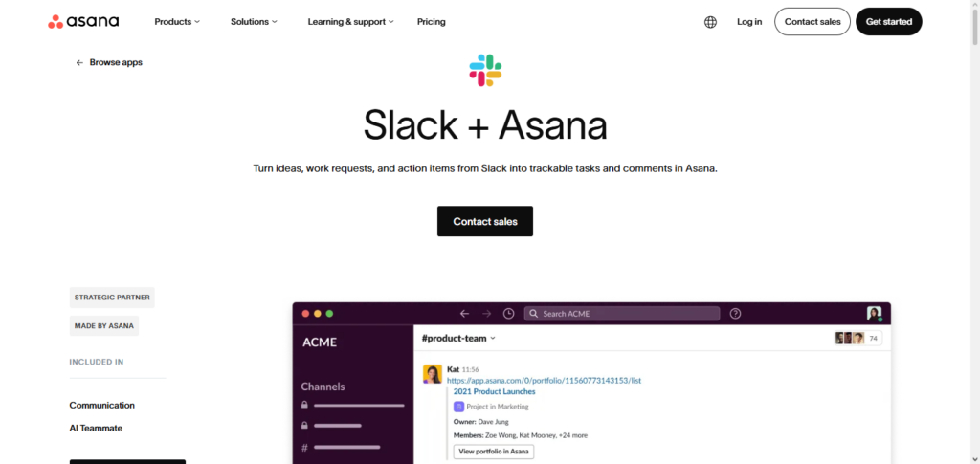This screenshot has width=980, height=464.
Task: Click the Channels heading in sidebar
Action: tap(323, 387)
